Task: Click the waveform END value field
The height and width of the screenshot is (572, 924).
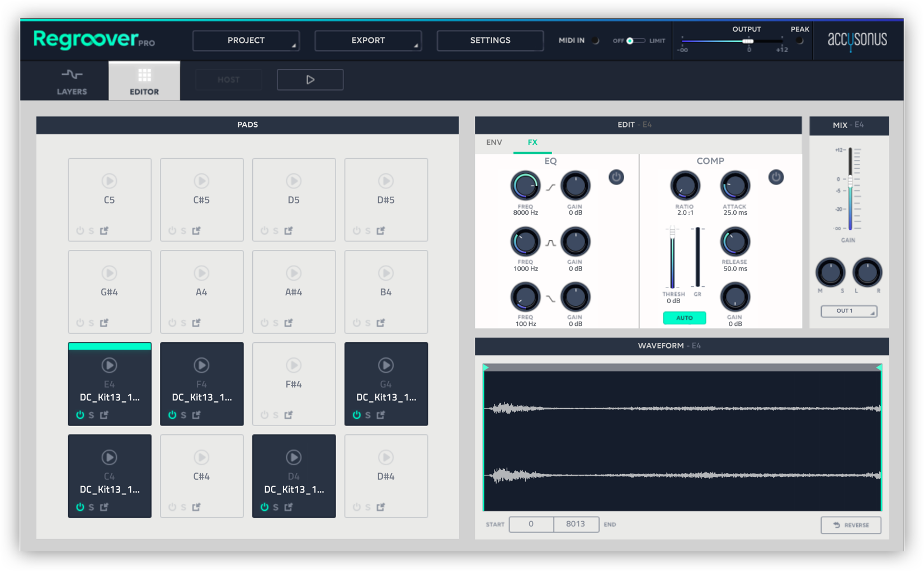Action: pos(576,524)
